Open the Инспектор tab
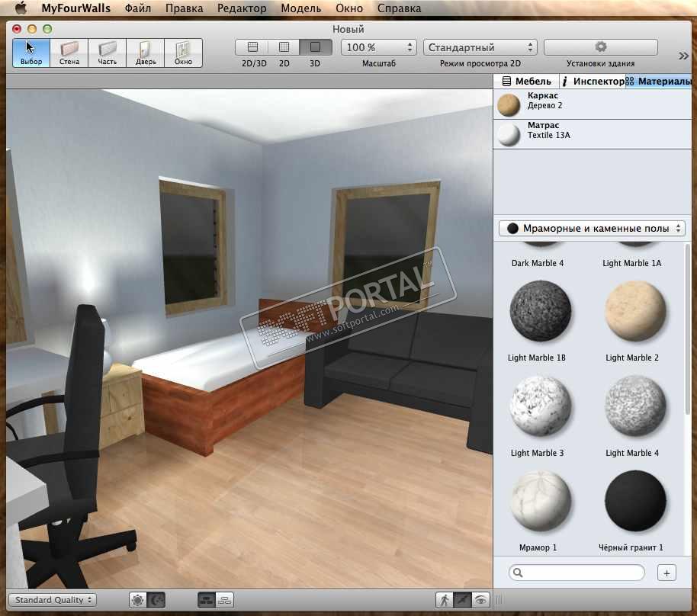The width and height of the screenshot is (697, 616). tap(593, 82)
